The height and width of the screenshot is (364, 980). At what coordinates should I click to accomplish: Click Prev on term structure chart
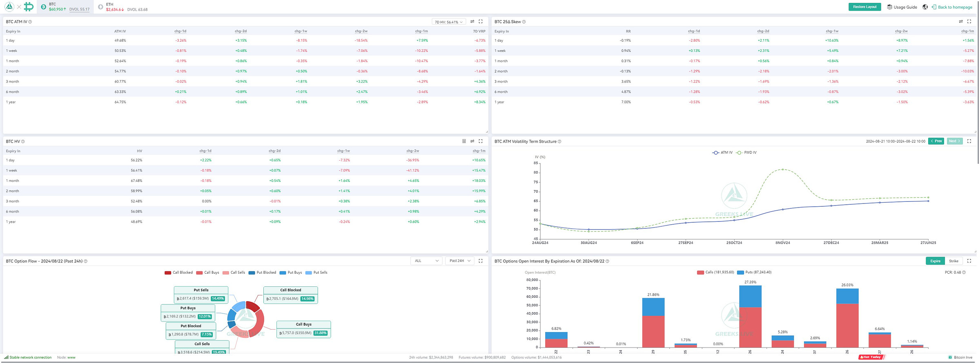point(936,141)
